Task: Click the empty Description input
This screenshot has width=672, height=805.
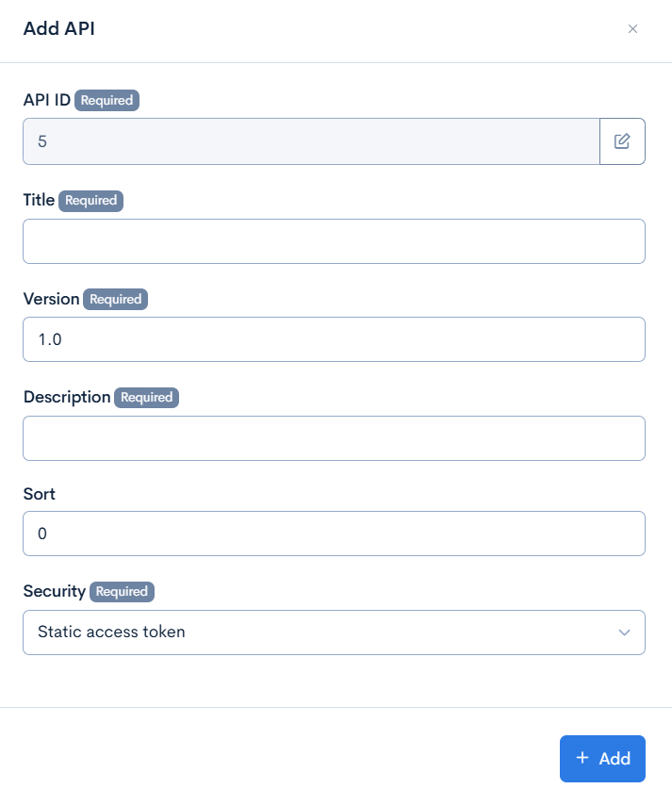Action: [x=334, y=438]
